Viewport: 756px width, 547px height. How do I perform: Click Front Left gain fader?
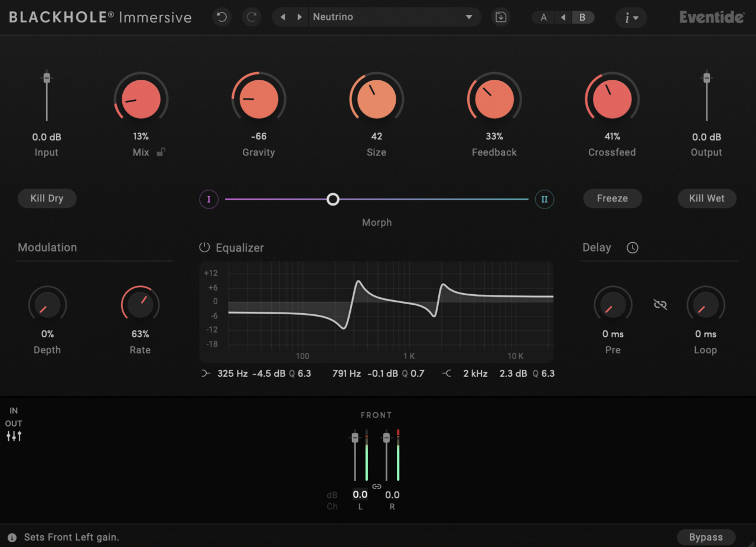(355, 438)
